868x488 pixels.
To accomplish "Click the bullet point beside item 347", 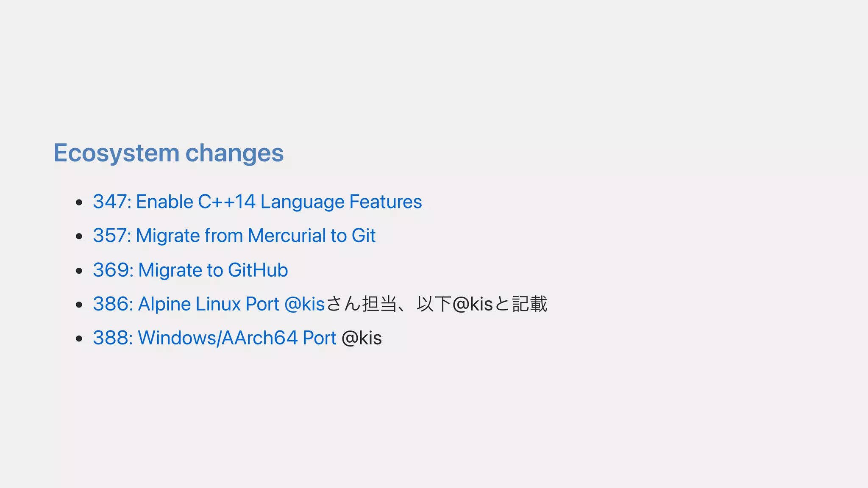I will pyautogui.click(x=79, y=202).
